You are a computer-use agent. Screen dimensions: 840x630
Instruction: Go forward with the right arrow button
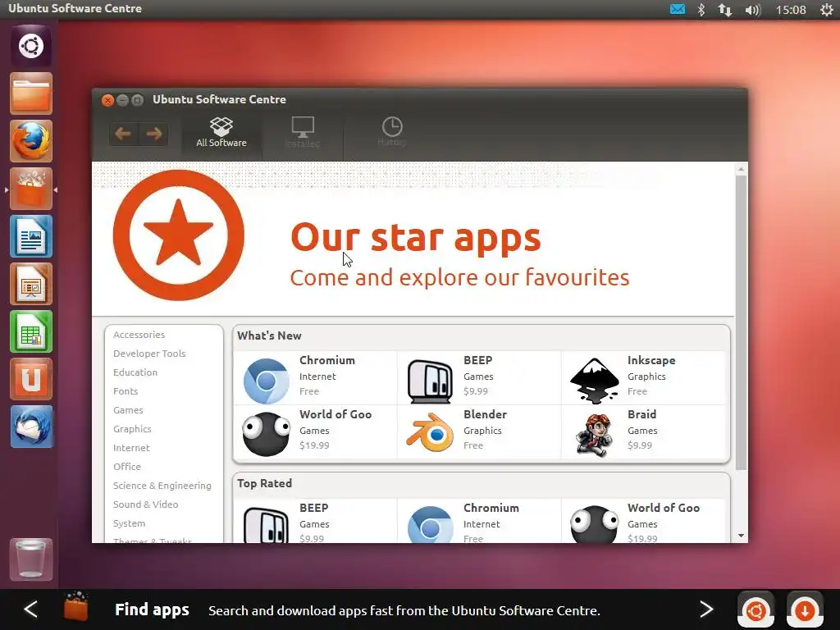coord(153,134)
